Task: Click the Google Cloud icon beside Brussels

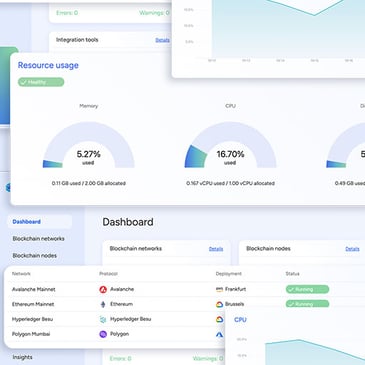Action: pos(219,304)
